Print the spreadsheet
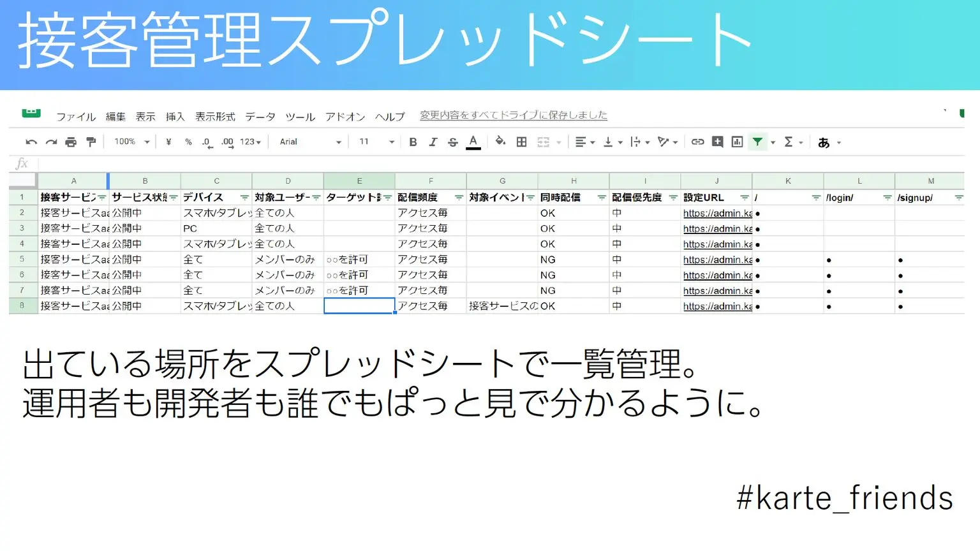Screen dimensions: 980x551 click(71, 142)
